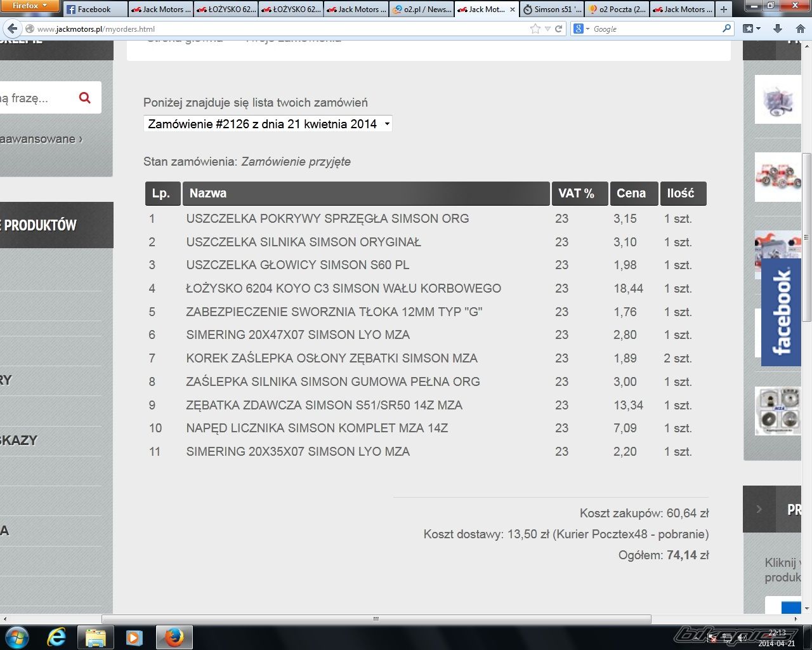The height and width of the screenshot is (650, 812).
Task: Click the Google search bar magnifier icon
Action: (x=726, y=29)
